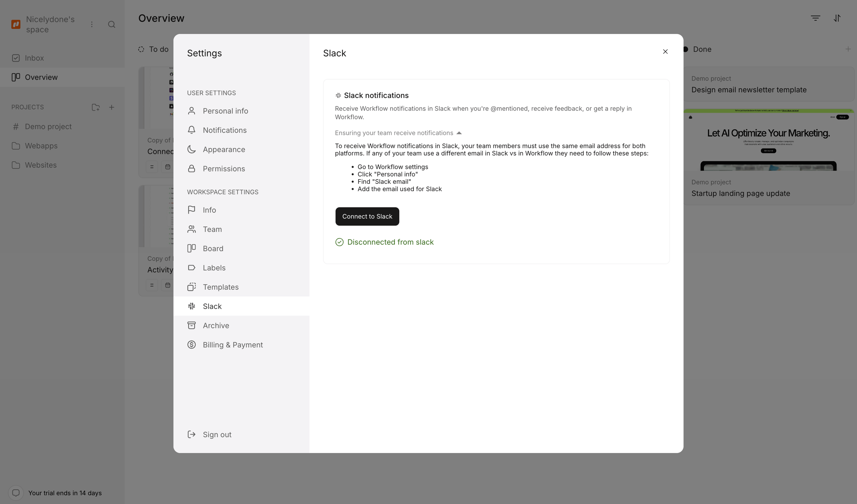This screenshot has height=504, width=857.
Task: Click the Templates copy icon
Action: [x=191, y=287]
